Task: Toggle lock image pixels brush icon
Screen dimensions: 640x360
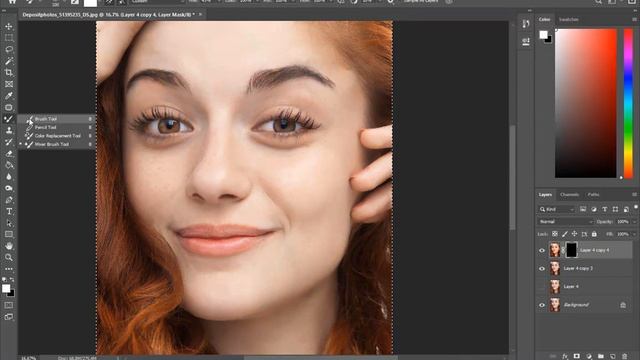Action: (x=564, y=234)
